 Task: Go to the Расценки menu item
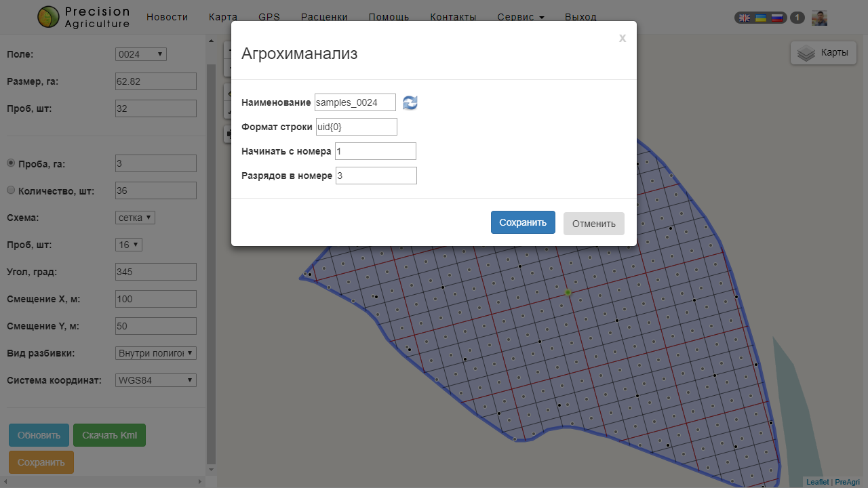pos(324,17)
